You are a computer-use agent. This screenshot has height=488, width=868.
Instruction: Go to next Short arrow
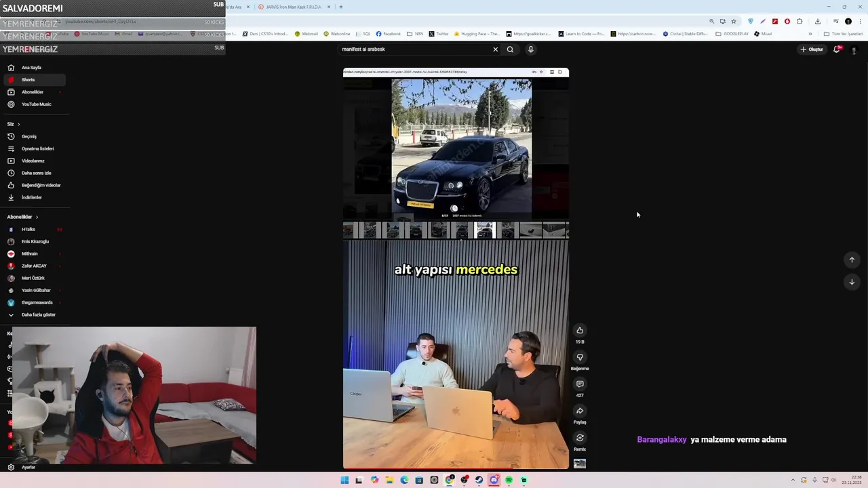[x=852, y=281]
